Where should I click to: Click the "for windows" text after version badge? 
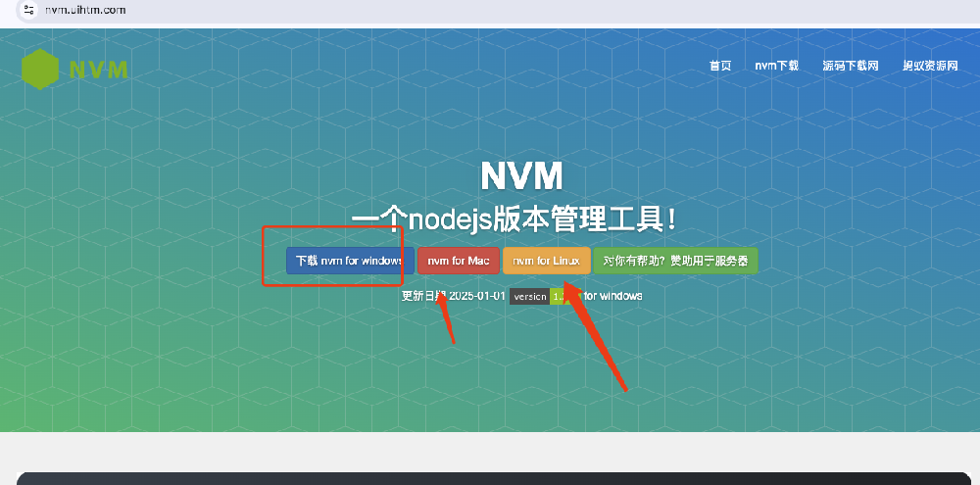[613, 296]
